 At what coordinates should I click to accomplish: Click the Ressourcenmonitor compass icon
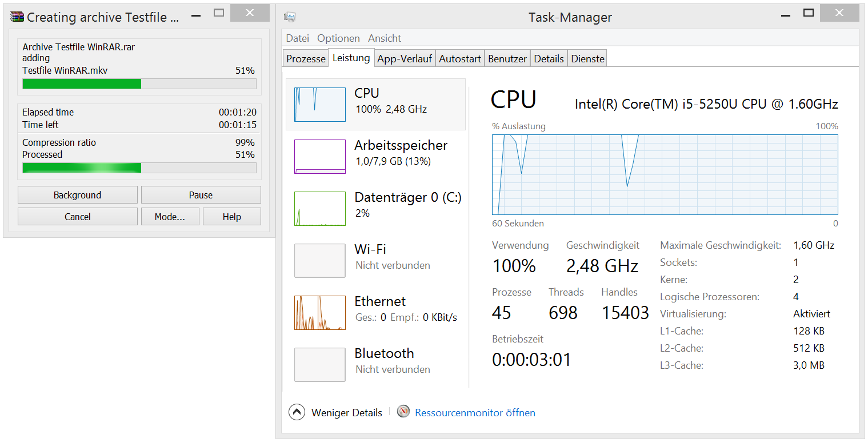pos(404,412)
